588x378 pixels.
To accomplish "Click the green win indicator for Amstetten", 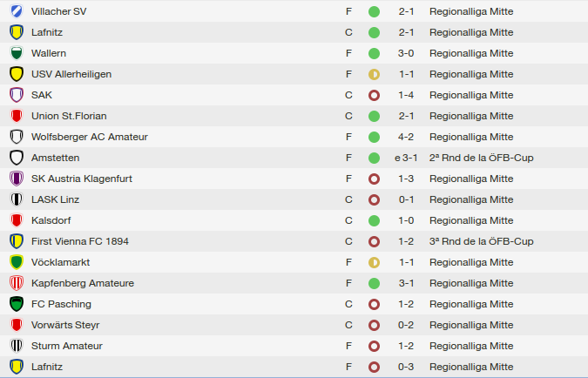I will click(x=374, y=158).
